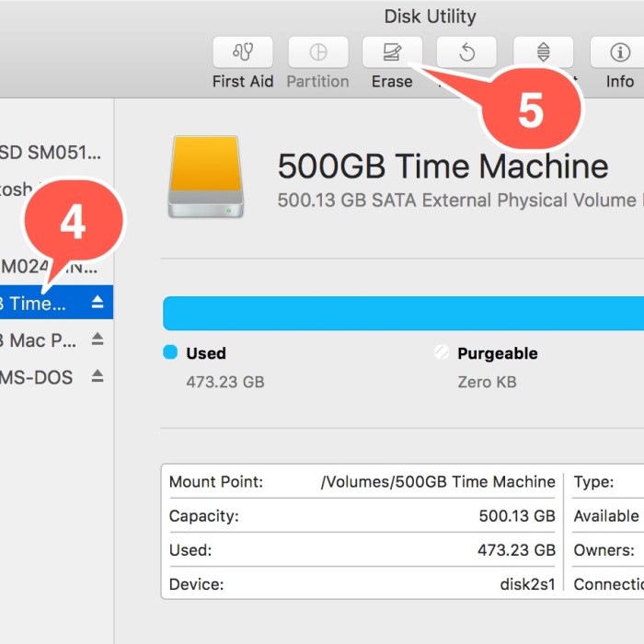Open the Info toolbar button
This screenshot has height=644, width=644.
click(620, 52)
